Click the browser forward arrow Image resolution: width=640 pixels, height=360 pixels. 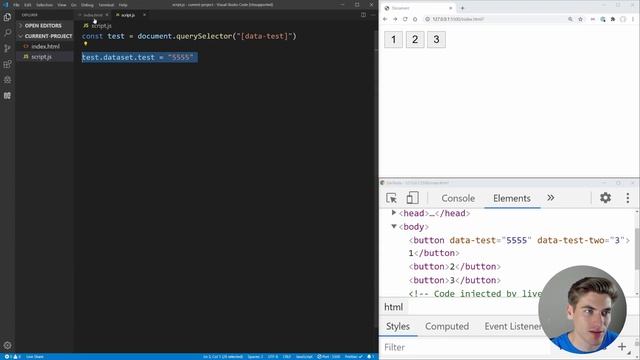[395, 19]
